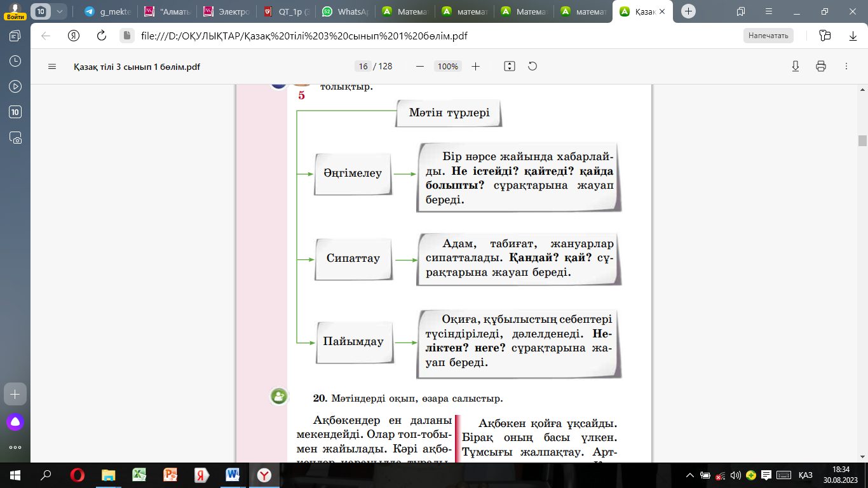Open the PDF sidebar menu (hamburger icon)
868x488 pixels.
point(52,66)
